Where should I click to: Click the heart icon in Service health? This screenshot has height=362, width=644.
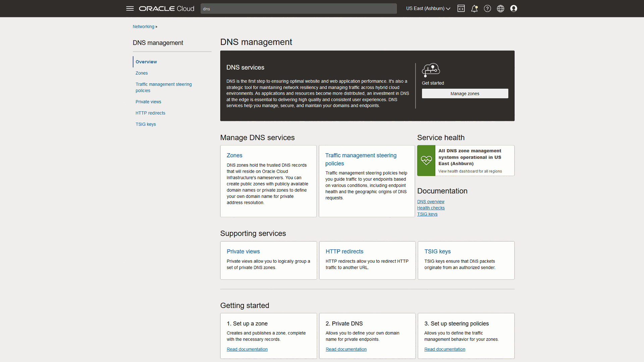tap(426, 161)
